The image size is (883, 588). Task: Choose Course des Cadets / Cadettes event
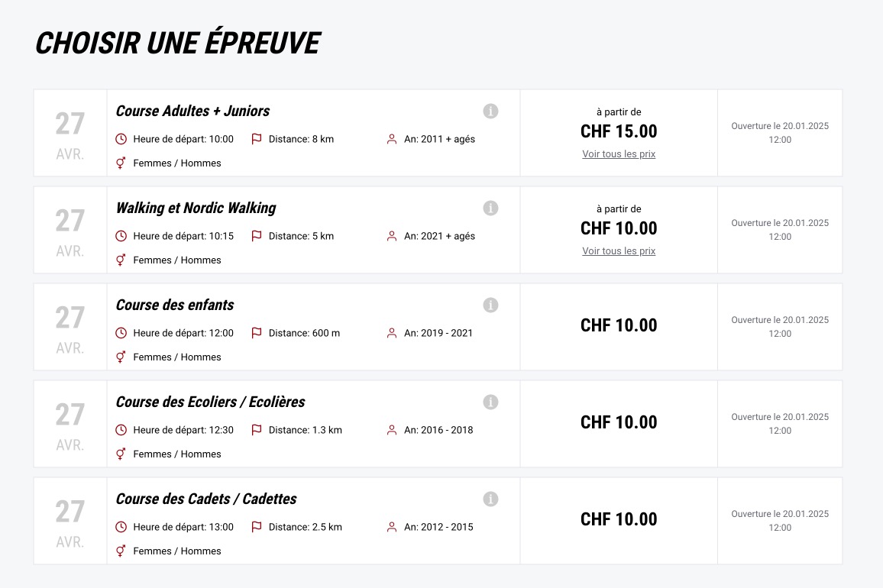206,499
